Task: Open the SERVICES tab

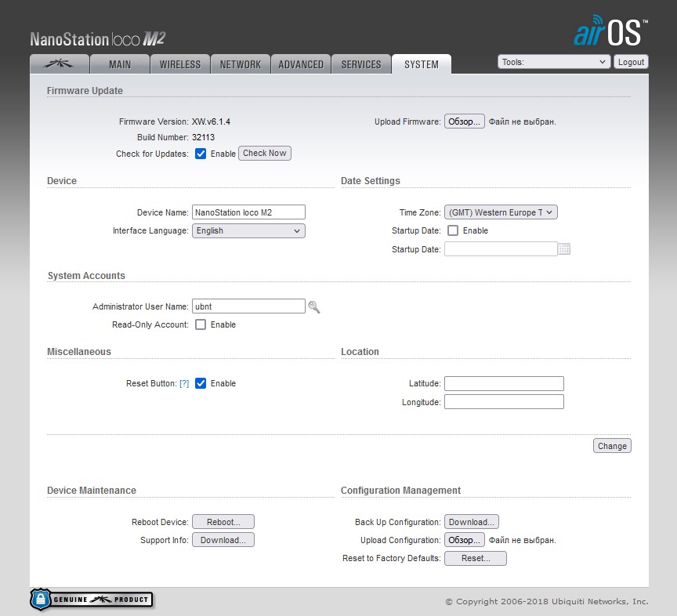Action: pos(361,64)
